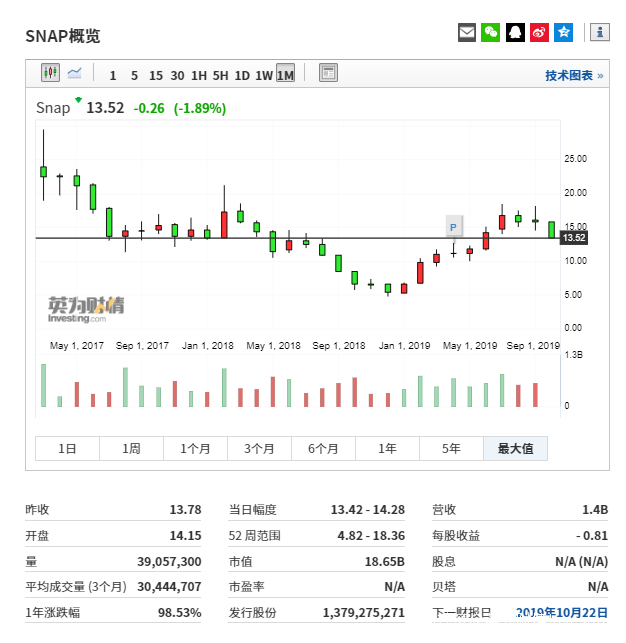Screen dimensions: 626x643
Task: Click the 每股收益 value - 0.81
Action: tap(592, 536)
